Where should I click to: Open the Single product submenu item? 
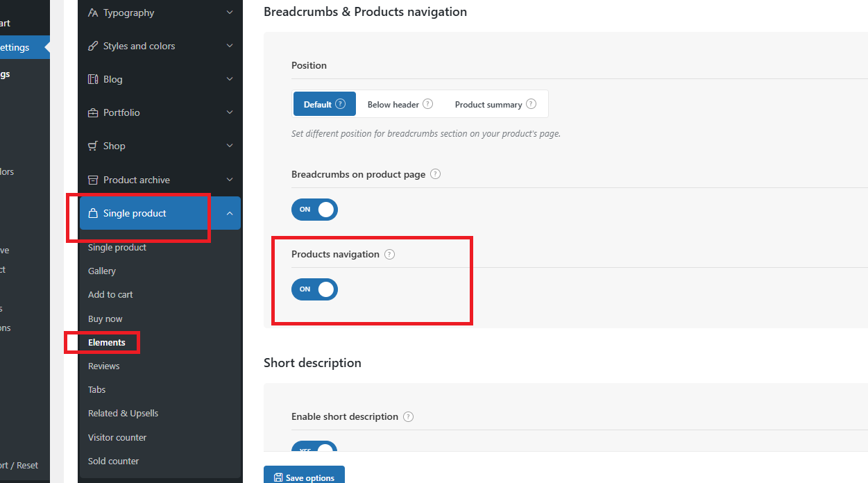click(117, 247)
